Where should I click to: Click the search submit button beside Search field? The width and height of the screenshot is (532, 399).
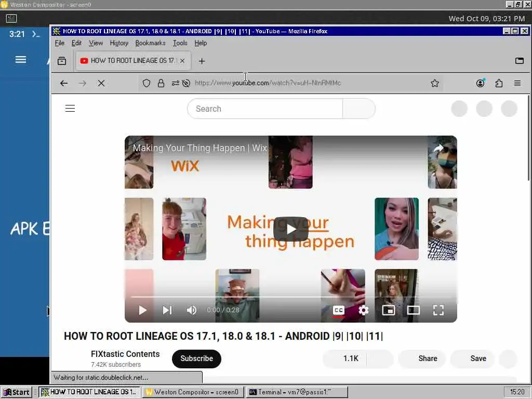coord(359,109)
